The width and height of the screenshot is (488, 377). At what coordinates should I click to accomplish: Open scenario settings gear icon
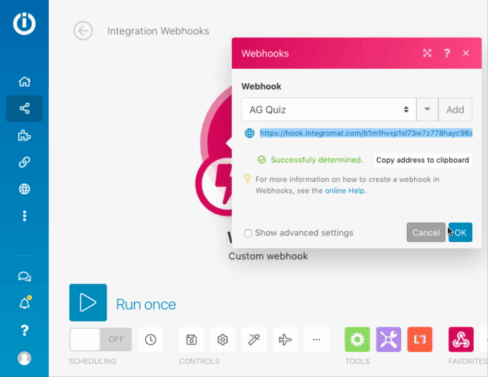click(x=223, y=340)
